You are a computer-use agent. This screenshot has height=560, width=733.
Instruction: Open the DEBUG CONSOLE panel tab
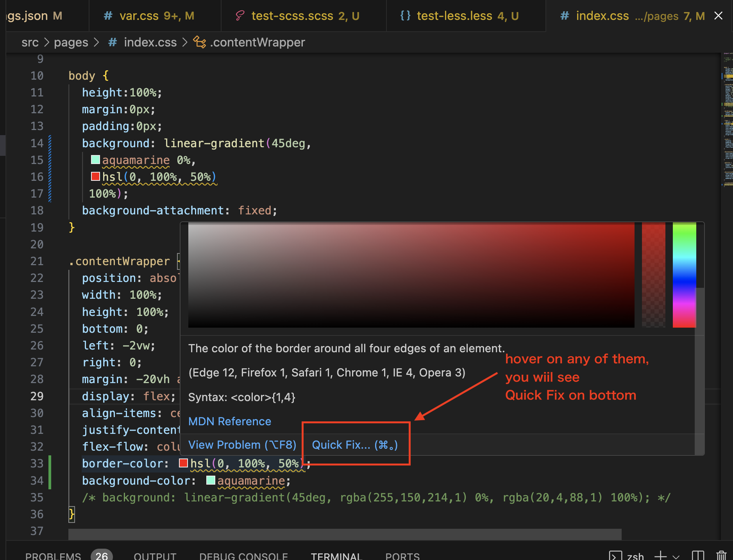244,556
